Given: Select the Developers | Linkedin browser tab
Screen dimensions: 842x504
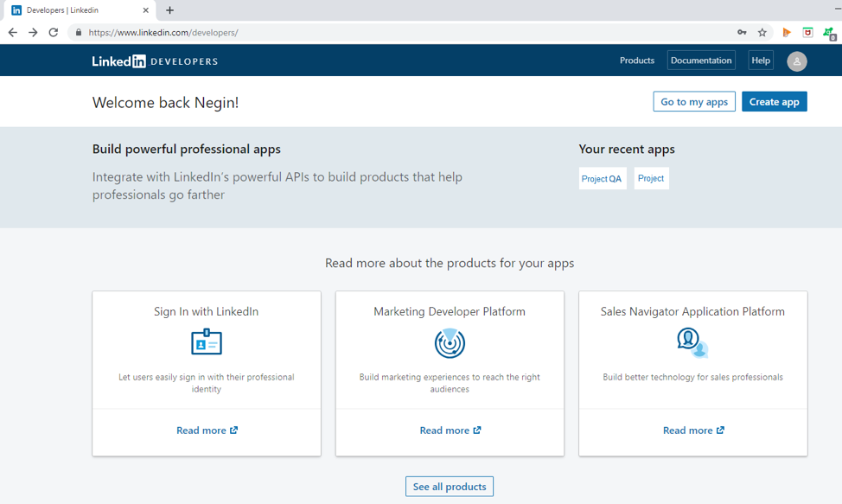Looking at the screenshot, I should (80, 10).
